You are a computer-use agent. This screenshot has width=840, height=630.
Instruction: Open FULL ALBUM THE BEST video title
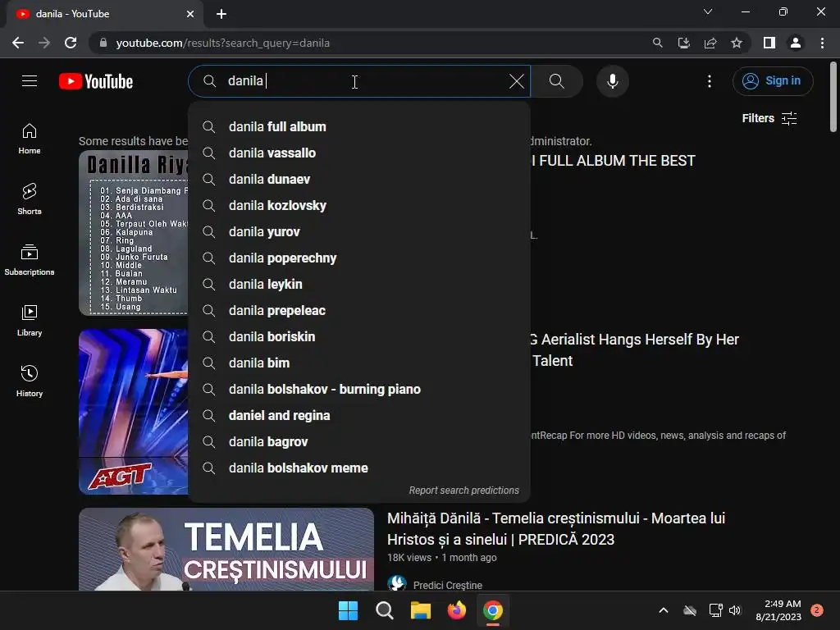614,161
